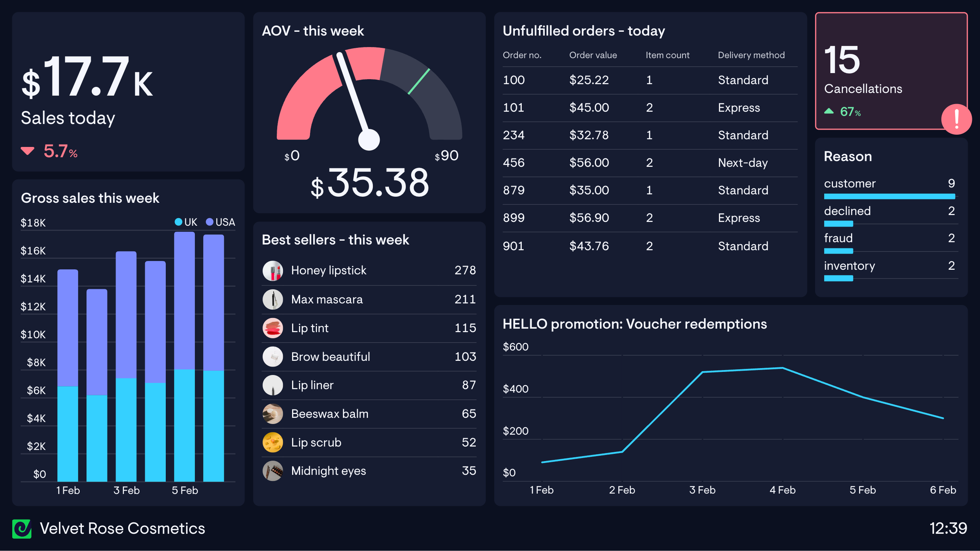Click the AOV gauge needle knob
The image size is (980, 551).
pyautogui.click(x=369, y=140)
